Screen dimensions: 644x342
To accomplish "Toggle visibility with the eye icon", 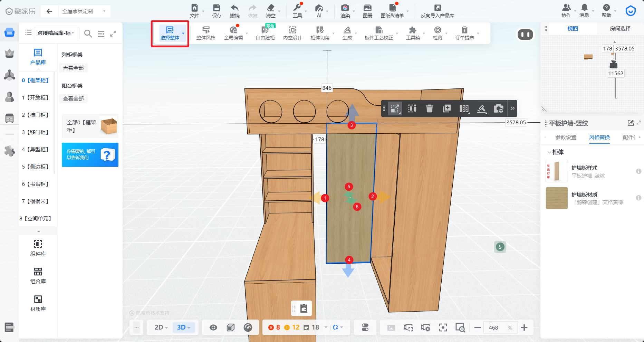I will tap(213, 327).
